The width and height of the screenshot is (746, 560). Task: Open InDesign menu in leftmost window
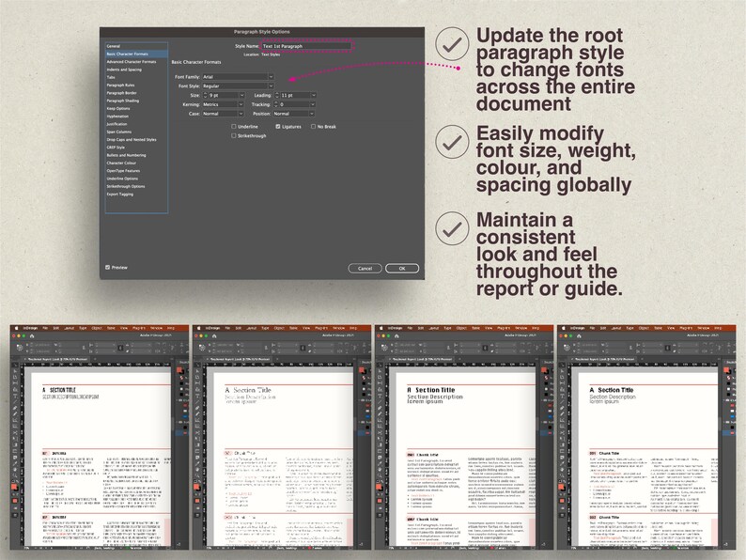click(30, 328)
